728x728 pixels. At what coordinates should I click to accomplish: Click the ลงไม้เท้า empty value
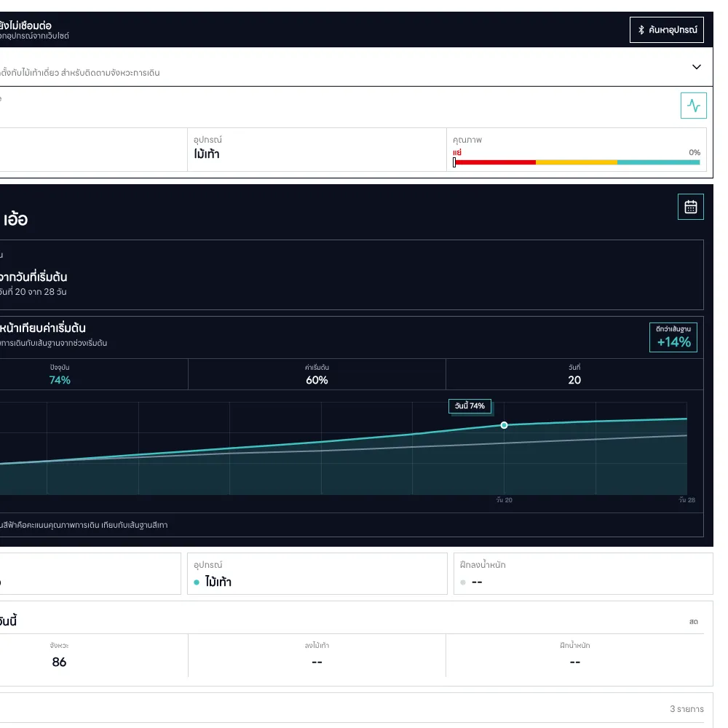(317, 662)
